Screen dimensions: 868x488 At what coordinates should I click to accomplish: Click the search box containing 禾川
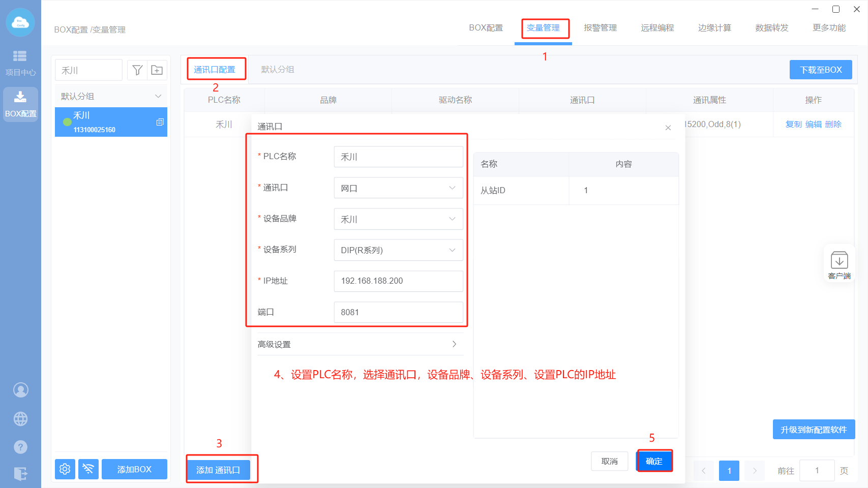coord(88,70)
